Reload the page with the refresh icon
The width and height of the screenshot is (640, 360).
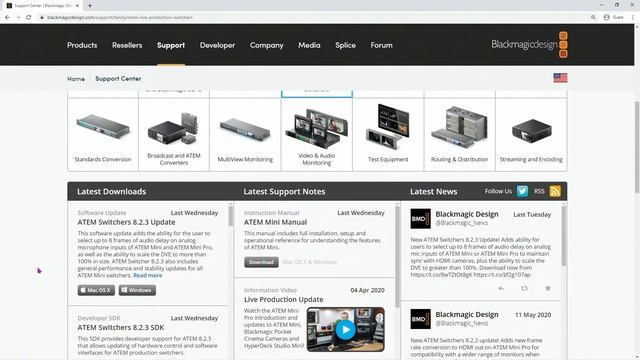coord(29,18)
